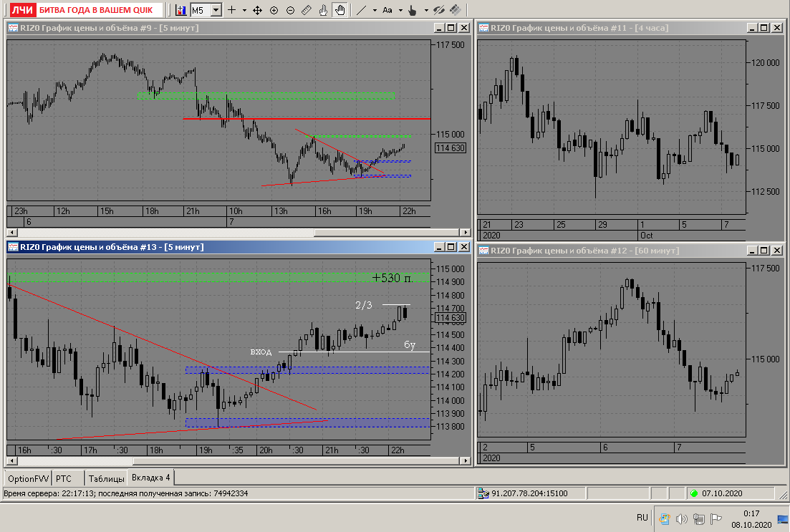The width and height of the screenshot is (790, 532).
Task: Click the 114 630 price marker on chart #9
Action: click(451, 147)
